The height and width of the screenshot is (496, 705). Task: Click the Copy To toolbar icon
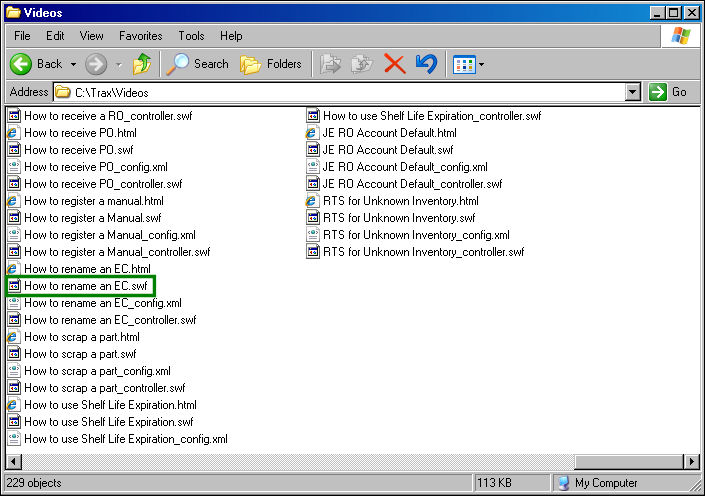362,64
